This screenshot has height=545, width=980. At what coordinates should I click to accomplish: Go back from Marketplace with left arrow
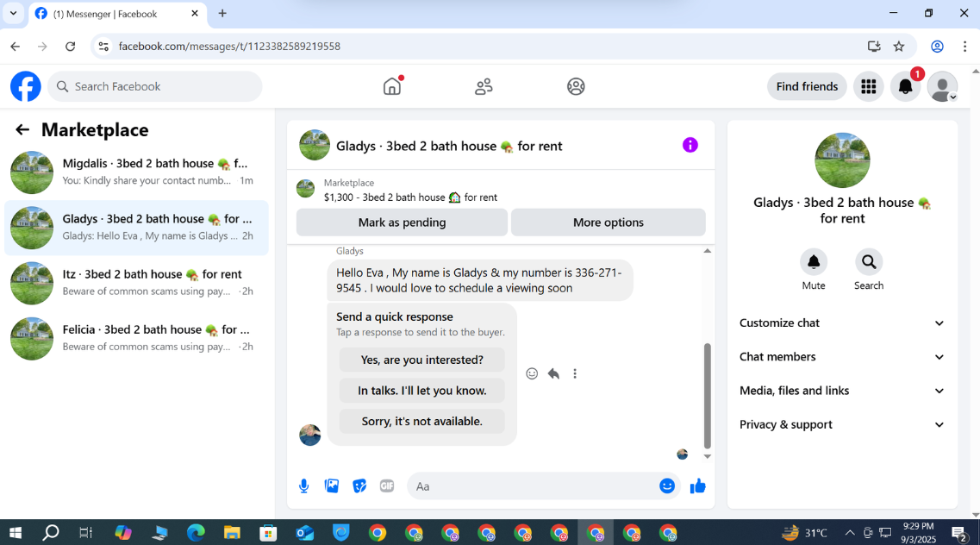click(22, 129)
